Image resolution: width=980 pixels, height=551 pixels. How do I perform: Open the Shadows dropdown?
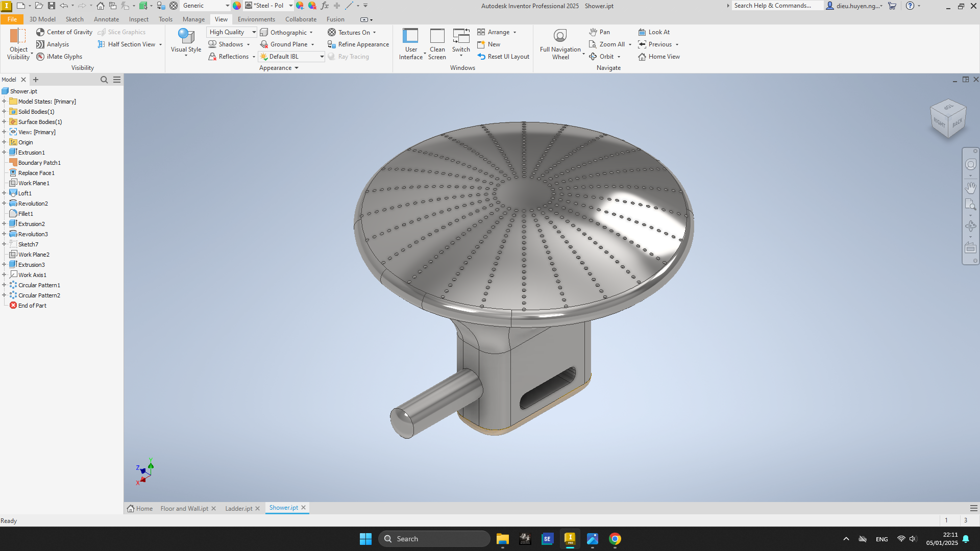(249, 44)
